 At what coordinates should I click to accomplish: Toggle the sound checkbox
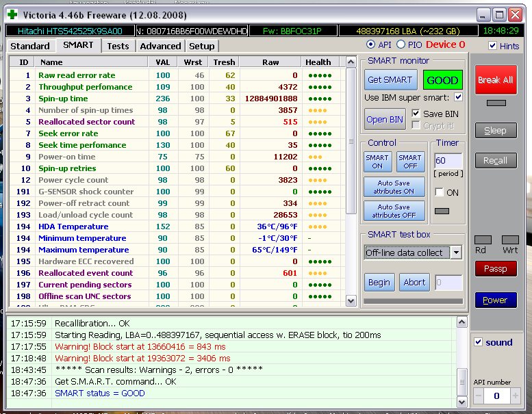point(478,341)
